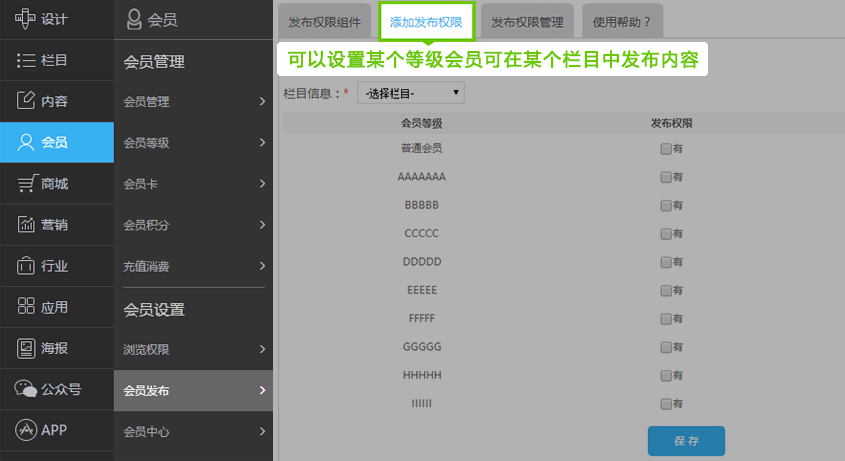845x461 pixels.
Task: Switch to the 发布权限管理 tab
Action: point(527,21)
